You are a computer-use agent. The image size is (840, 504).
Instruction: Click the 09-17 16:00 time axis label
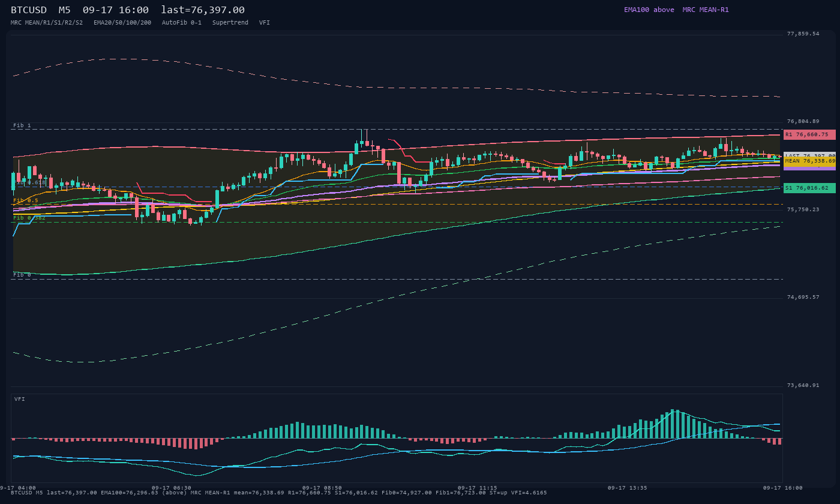click(x=783, y=488)
